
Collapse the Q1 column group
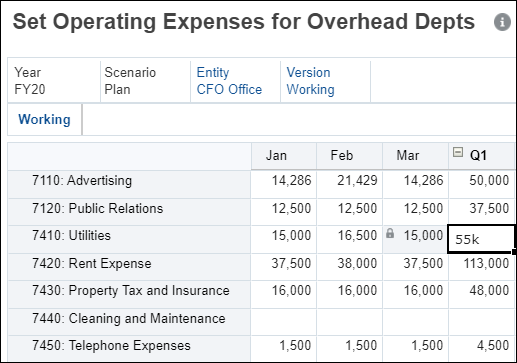click(x=458, y=152)
